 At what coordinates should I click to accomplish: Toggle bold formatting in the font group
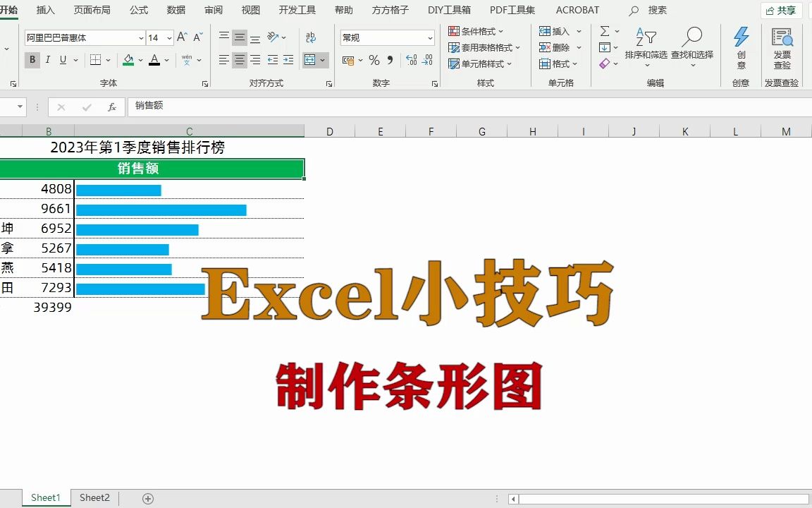tap(32, 60)
